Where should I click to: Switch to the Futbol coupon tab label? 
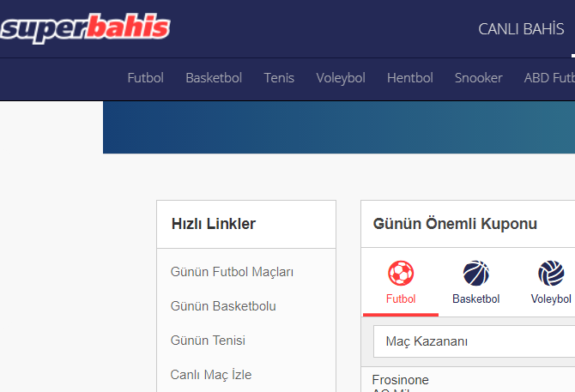point(401,299)
